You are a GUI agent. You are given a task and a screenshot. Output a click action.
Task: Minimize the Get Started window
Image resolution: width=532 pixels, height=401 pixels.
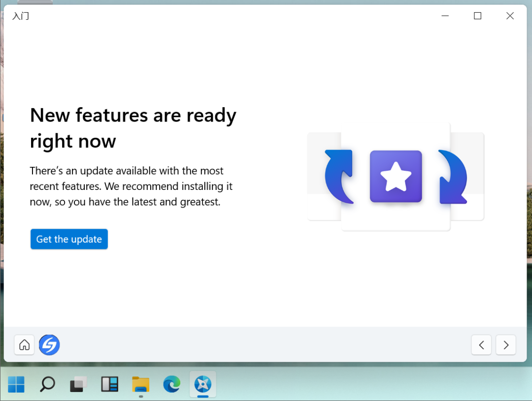coord(445,16)
